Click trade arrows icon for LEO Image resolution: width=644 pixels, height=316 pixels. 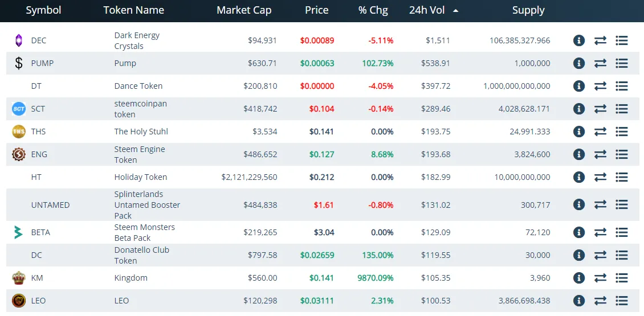pyautogui.click(x=600, y=301)
